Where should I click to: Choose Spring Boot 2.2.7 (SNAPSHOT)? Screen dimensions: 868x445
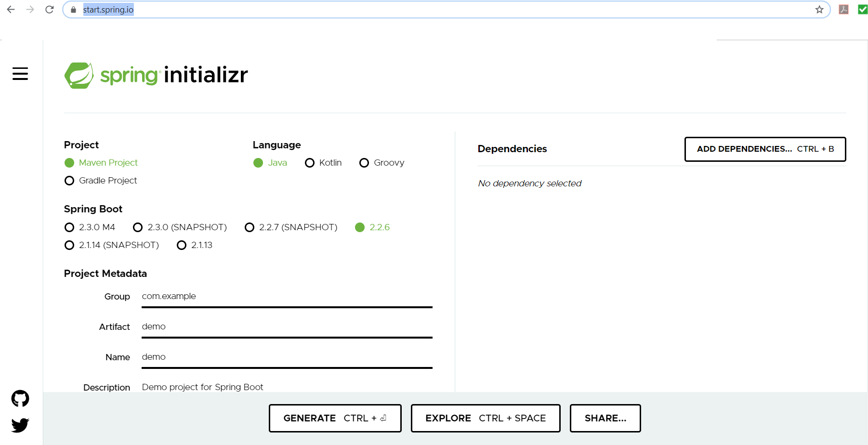250,227
